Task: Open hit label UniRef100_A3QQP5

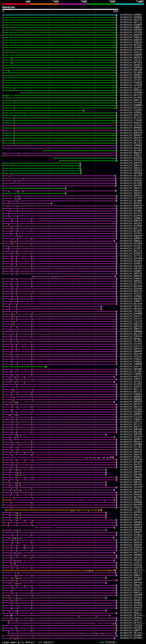Action: pos(131,25)
